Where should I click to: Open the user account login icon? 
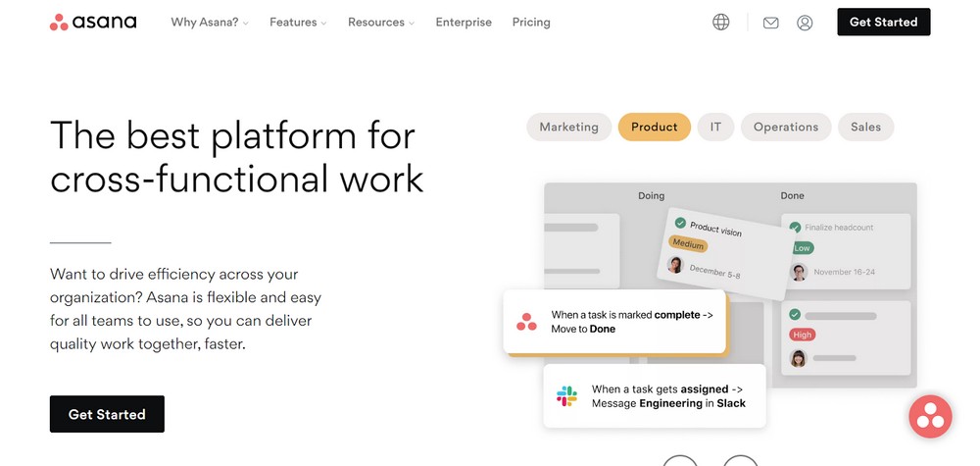pyautogui.click(x=805, y=23)
